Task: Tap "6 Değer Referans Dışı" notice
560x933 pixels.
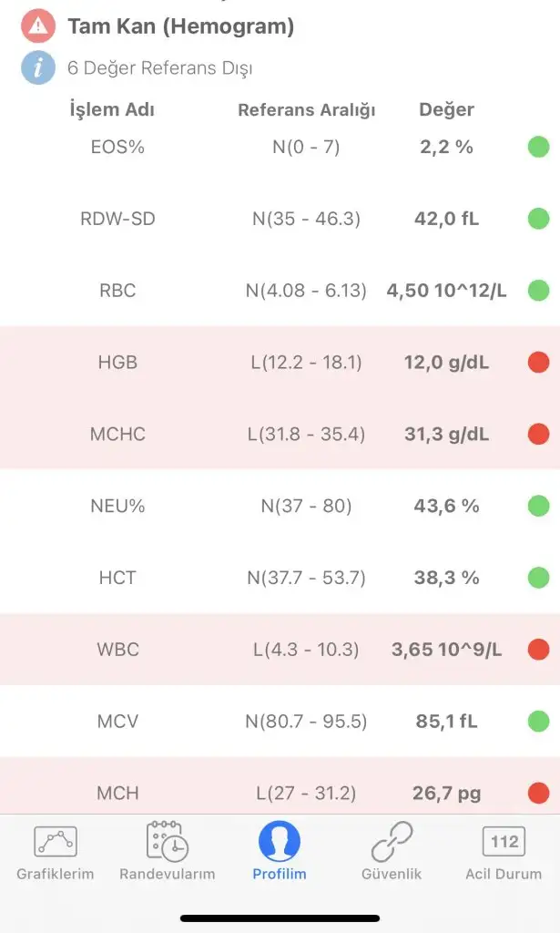Action: click(x=160, y=67)
